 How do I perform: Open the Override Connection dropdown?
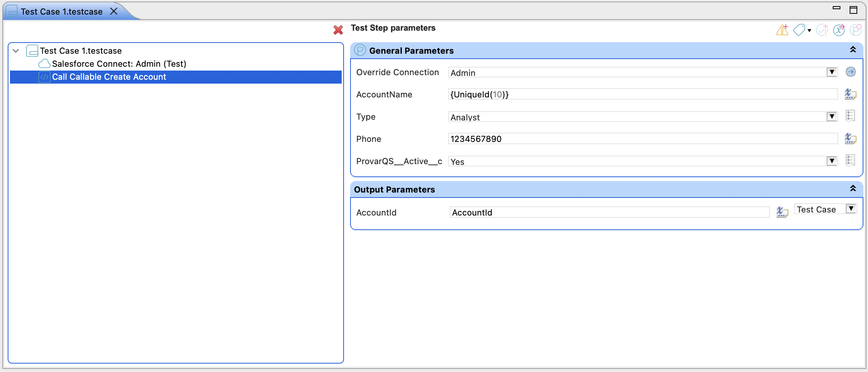pyautogui.click(x=831, y=72)
